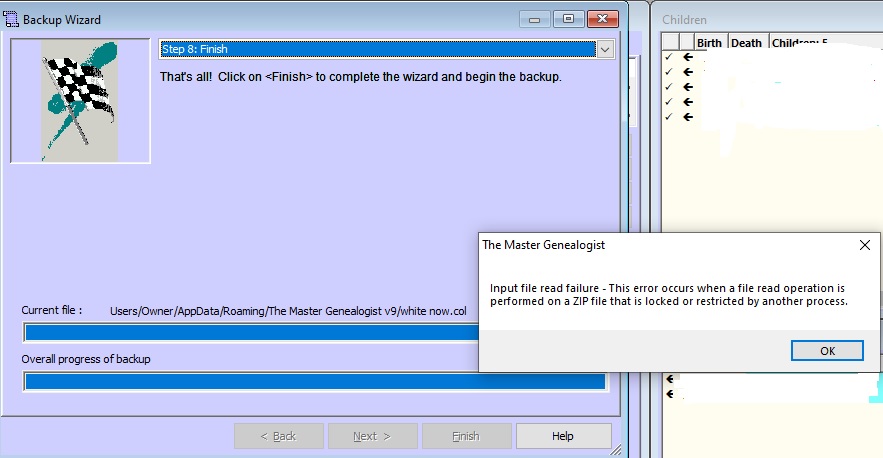Click the Help button in Backup Wizard
This screenshot has height=458, width=883.
point(563,436)
